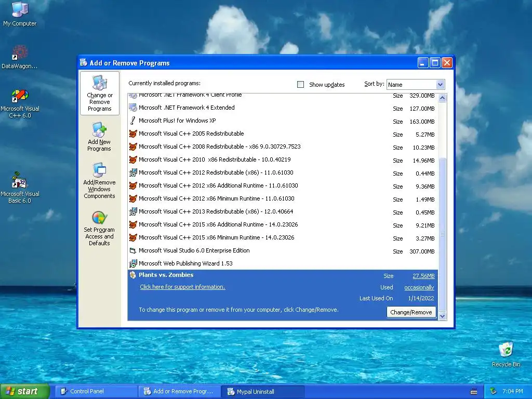Click the tray icon beside the clock
Screen dimensions: 532x399
493,392
